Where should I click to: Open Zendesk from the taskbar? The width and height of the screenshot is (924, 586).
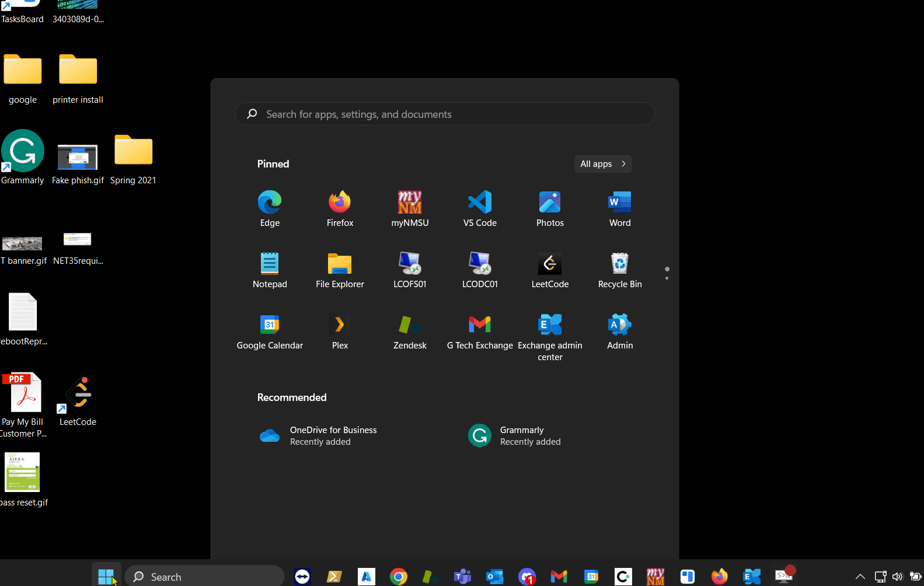(x=431, y=577)
